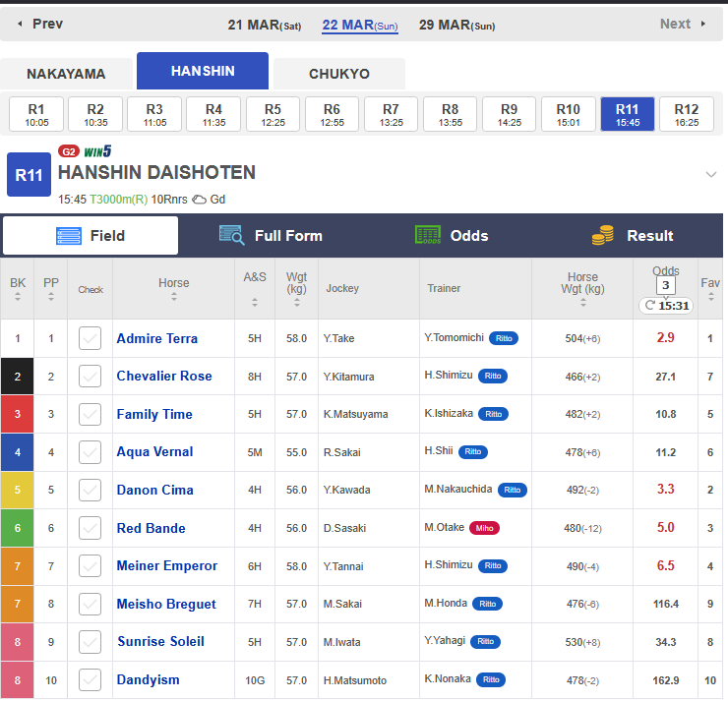728x701 pixels.
Task: Open horse page for Sunrise Soleil
Action: (160, 642)
